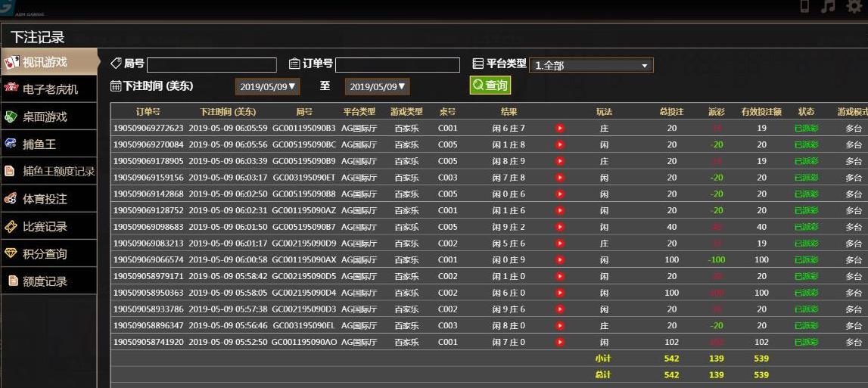Play video replay for order 190509069128752
The image size is (868, 388).
coord(560,210)
